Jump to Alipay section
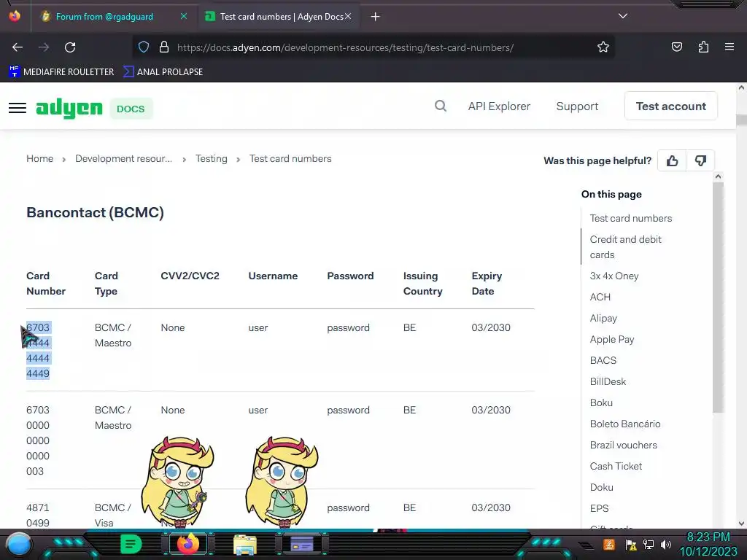 (603, 318)
